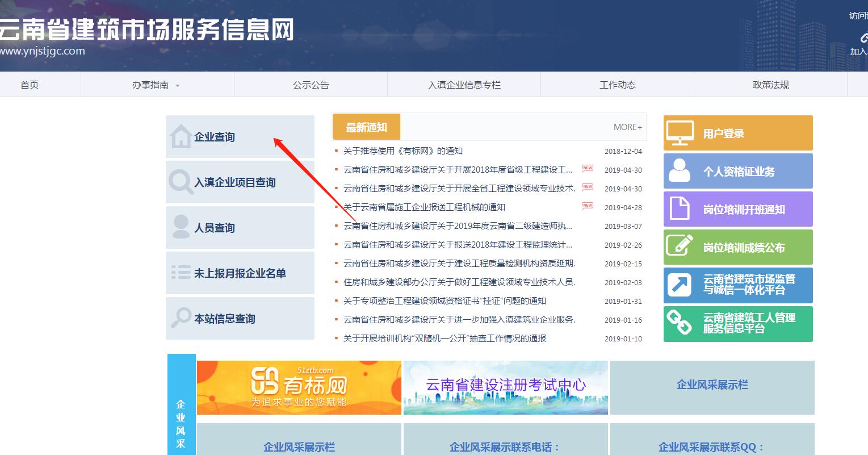Open the 公示公告 navigation tab
The image size is (868, 455).
[311, 85]
